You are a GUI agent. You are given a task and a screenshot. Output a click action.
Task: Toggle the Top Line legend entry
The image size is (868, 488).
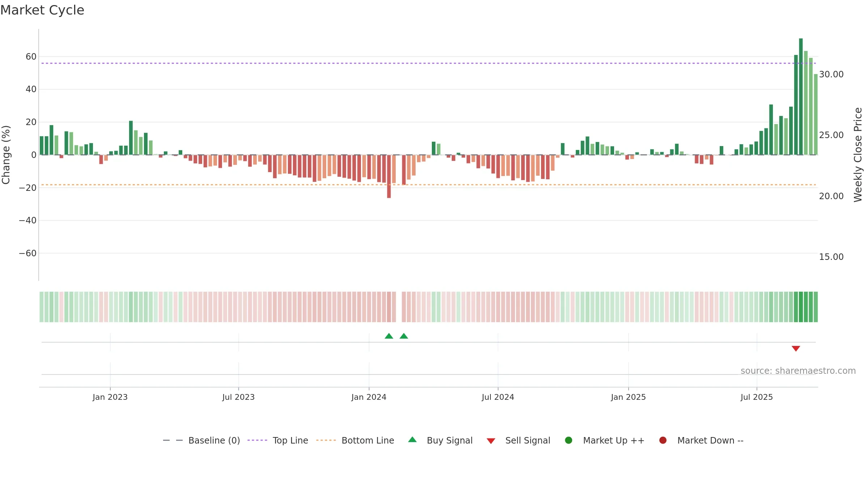coord(278,440)
